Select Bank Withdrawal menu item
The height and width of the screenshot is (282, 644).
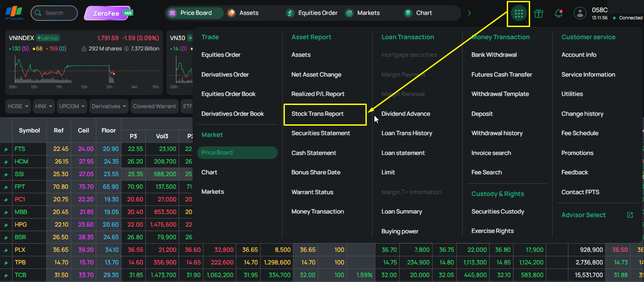(x=494, y=55)
